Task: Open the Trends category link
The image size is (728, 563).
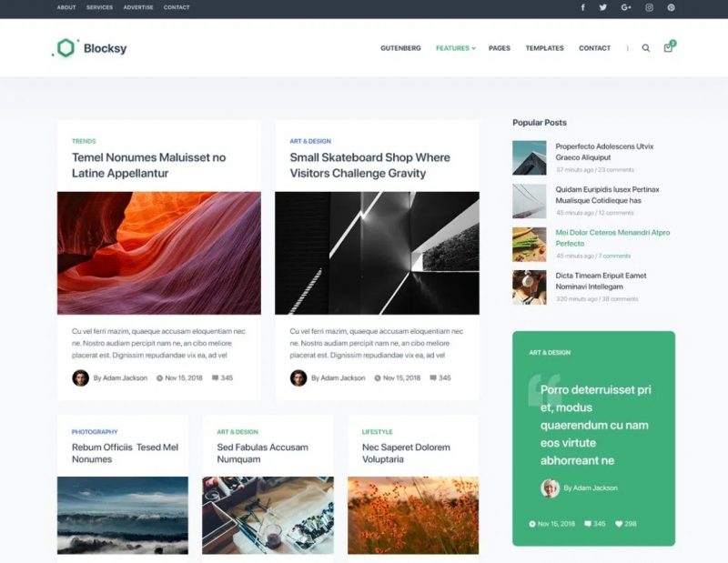Action: (84, 141)
